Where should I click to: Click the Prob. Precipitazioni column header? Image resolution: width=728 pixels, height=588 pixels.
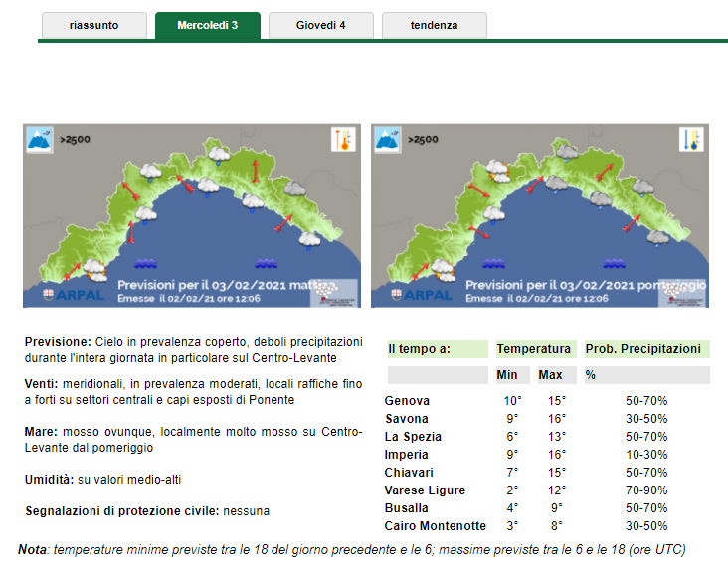pyautogui.click(x=643, y=349)
